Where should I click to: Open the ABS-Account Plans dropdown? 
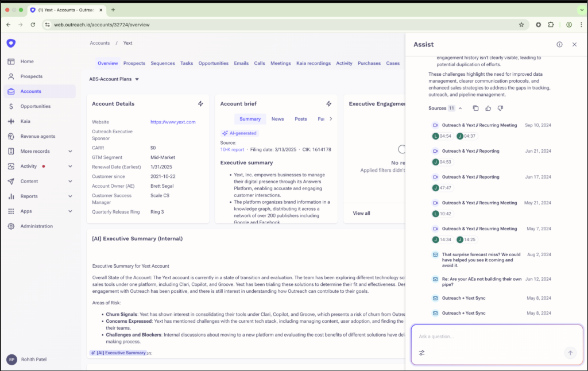pos(114,79)
